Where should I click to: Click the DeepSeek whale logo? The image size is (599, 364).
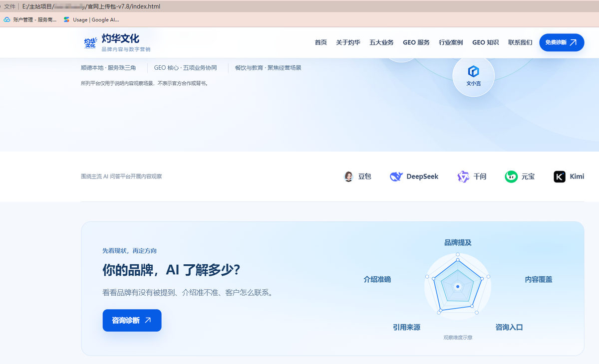[x=396, y=177]
